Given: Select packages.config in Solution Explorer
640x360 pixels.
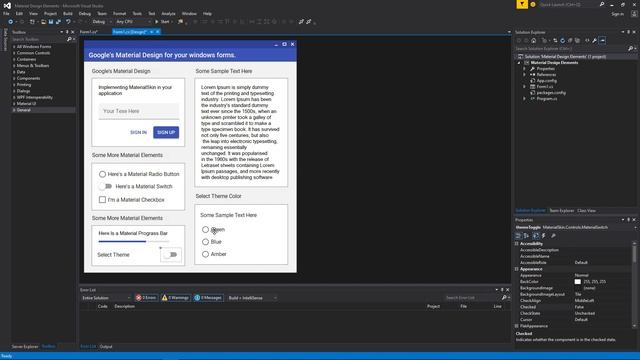Looking at the screenshot, I should 551,93.
